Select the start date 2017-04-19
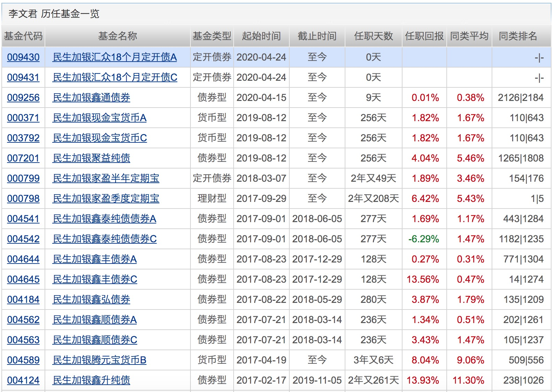Viewport: 555px width, 392px height. coord(261,360)
